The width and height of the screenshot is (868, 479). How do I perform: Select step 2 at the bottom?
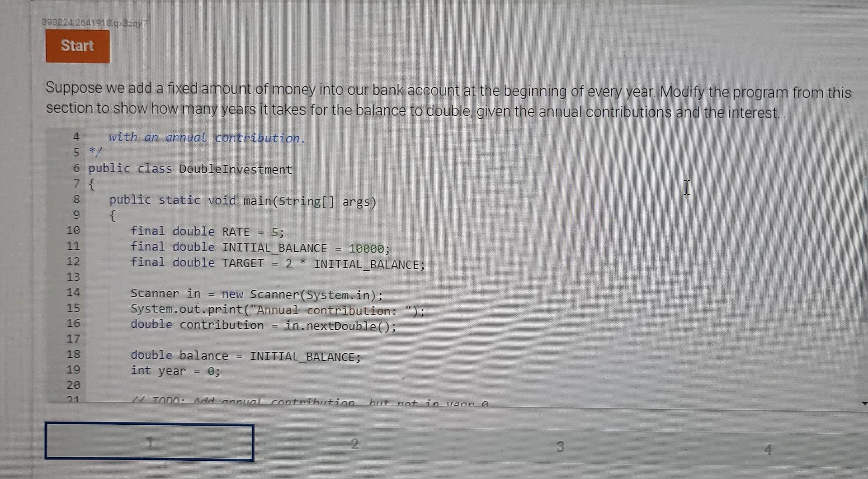[355, 445]
